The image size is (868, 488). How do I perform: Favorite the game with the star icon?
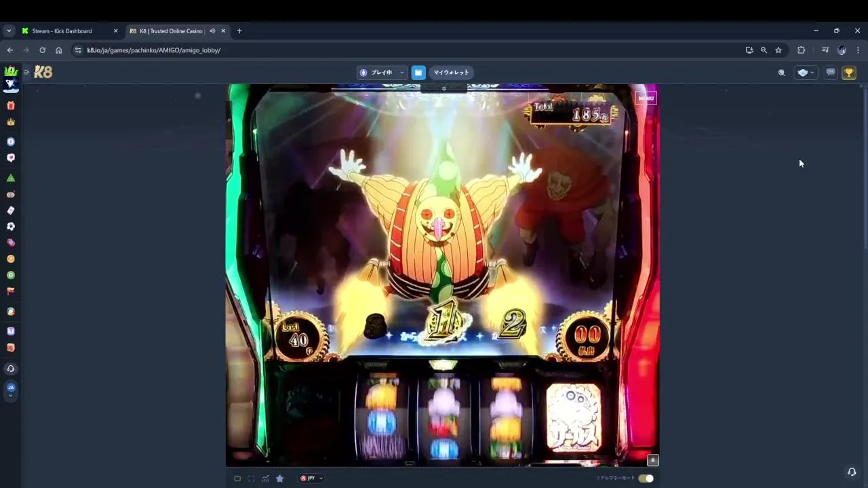[x=279, y=479]
